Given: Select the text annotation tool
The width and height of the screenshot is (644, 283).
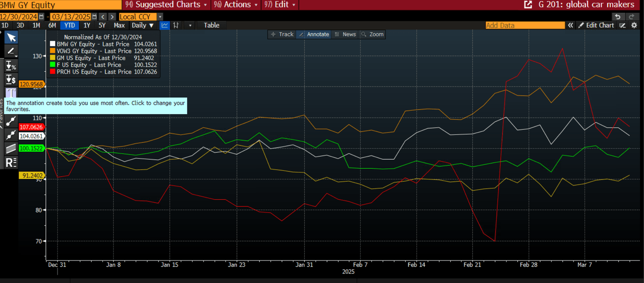Looking at the screenshot, I should click(x=11, y=93).
